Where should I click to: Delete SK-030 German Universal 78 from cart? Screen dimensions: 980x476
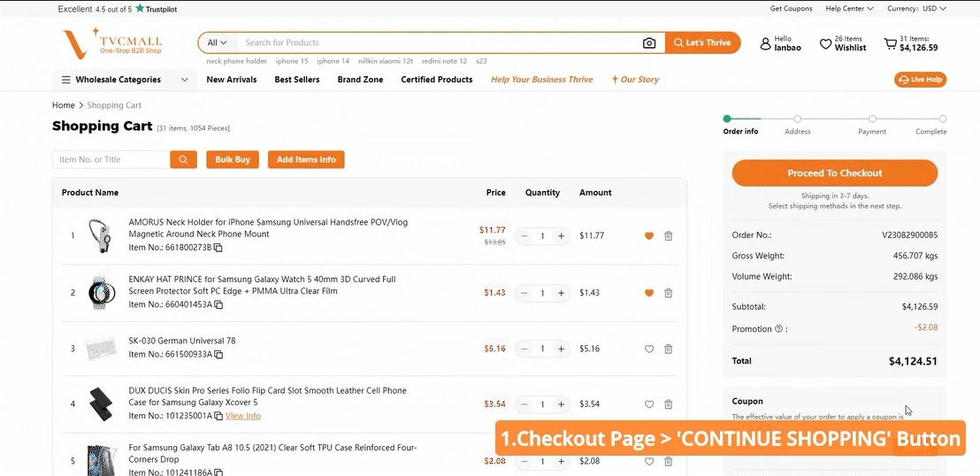(x=668, y=349)
